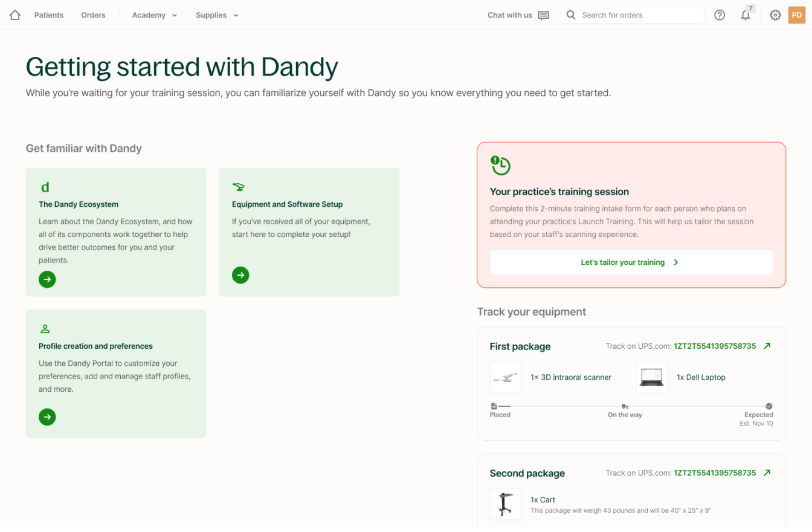Click the Dandy Ecosystem card's green arrow icon
This screenshot has width=812, height=532.
(47, 279)
